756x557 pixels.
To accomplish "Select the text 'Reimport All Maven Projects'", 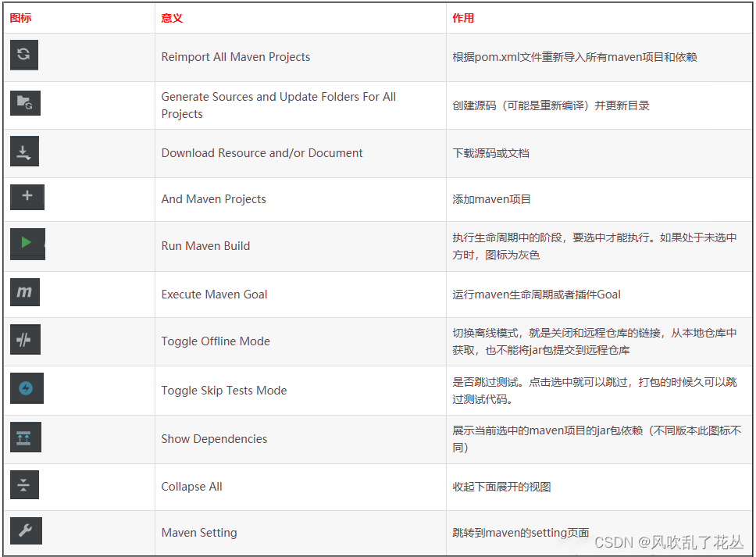I will [235, 57].
